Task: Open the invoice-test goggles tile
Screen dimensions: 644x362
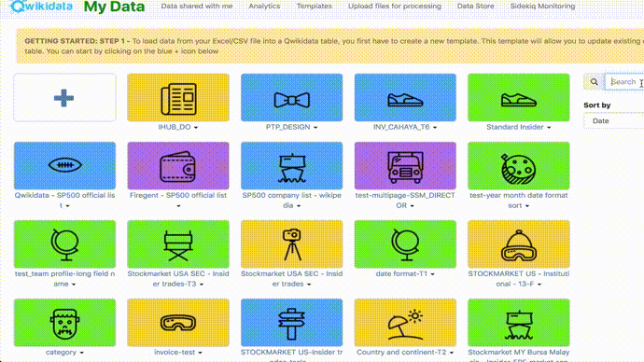Action: click(x=178, y=323)
